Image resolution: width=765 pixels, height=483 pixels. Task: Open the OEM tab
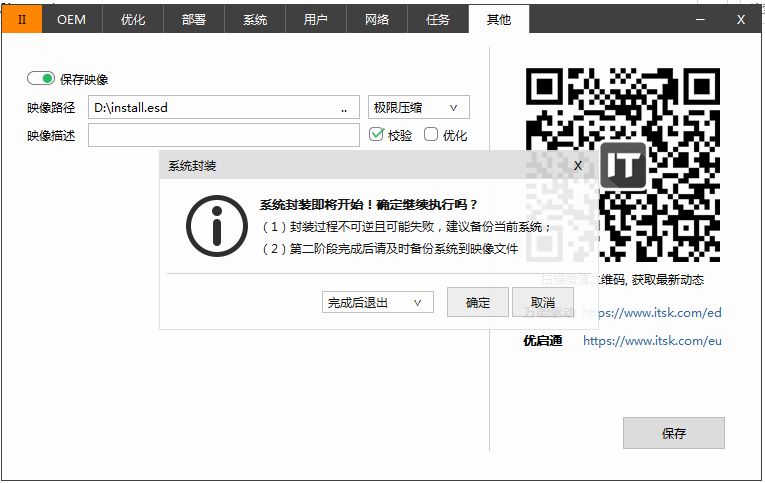(x=72, y=20)
